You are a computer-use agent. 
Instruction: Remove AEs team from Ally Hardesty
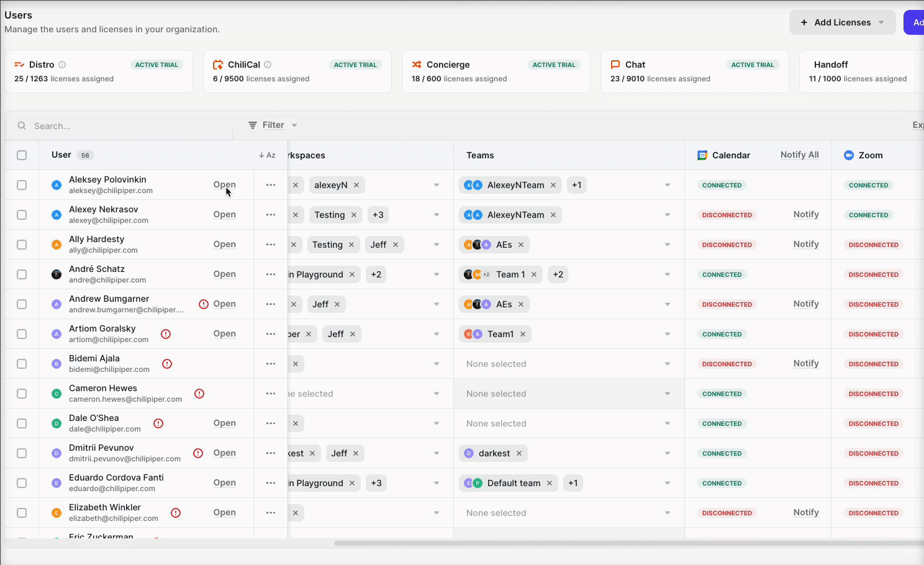pos(521,245)
